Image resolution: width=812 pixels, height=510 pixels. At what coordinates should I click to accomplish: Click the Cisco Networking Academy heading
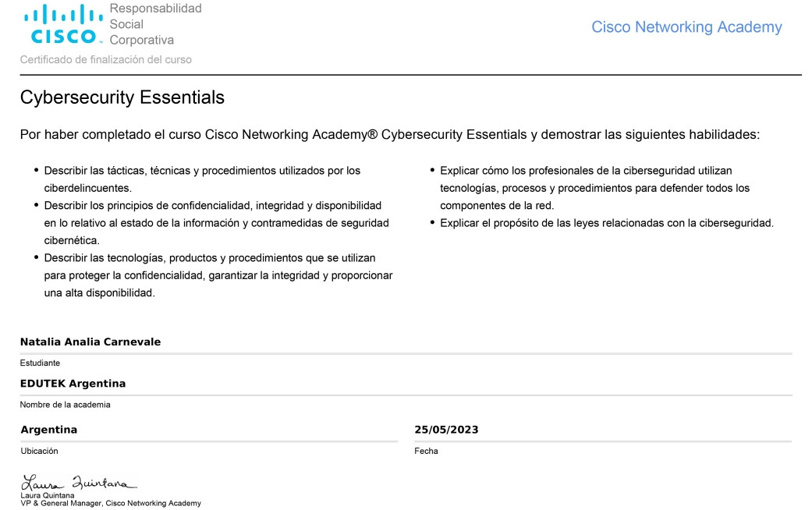686,27
